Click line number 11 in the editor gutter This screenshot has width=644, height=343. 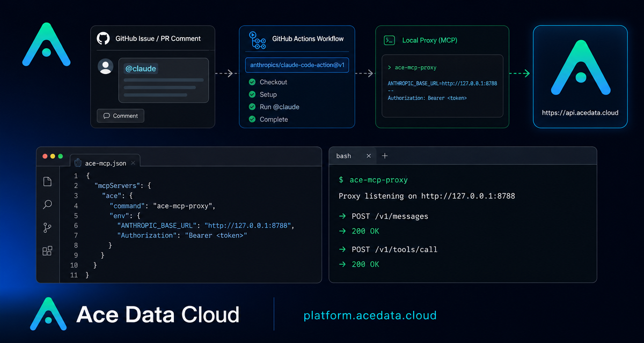(74, 275)
